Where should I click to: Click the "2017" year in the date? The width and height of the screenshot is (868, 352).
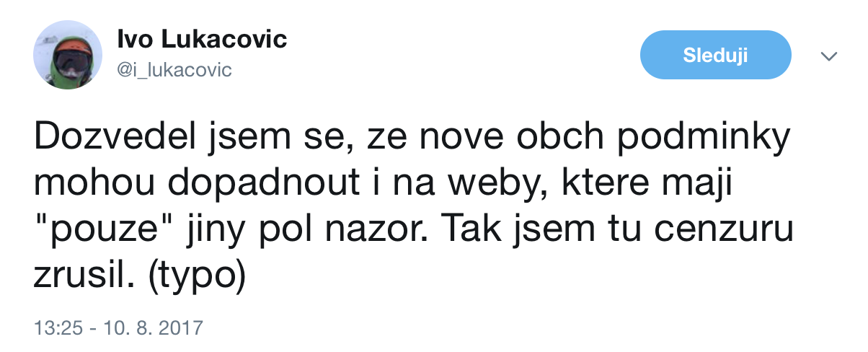coord(180,328)
